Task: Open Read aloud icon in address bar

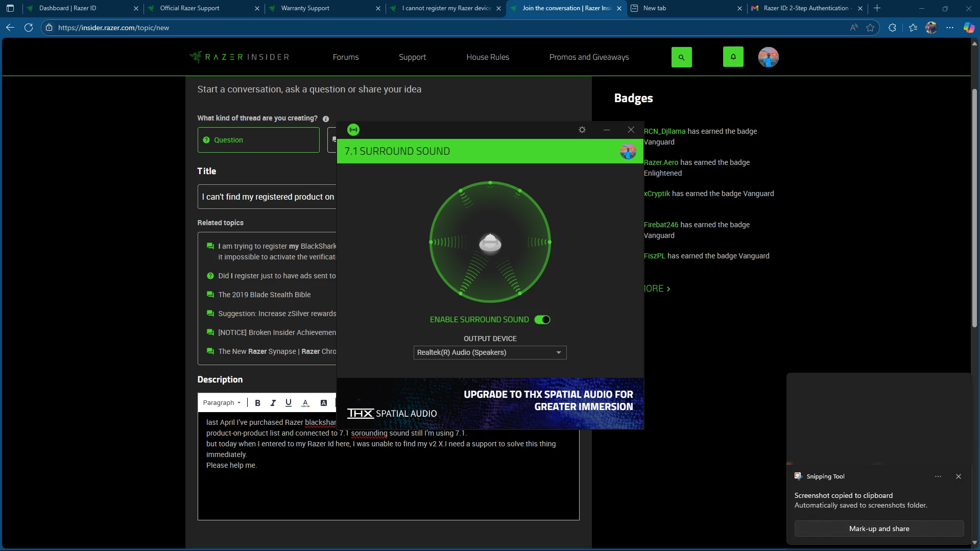Action: 854,28
